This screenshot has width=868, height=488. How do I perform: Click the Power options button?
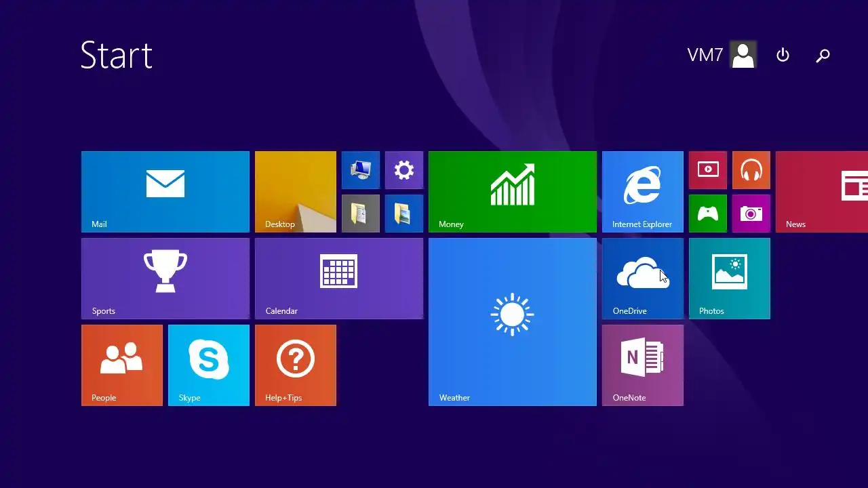[783, 55]
